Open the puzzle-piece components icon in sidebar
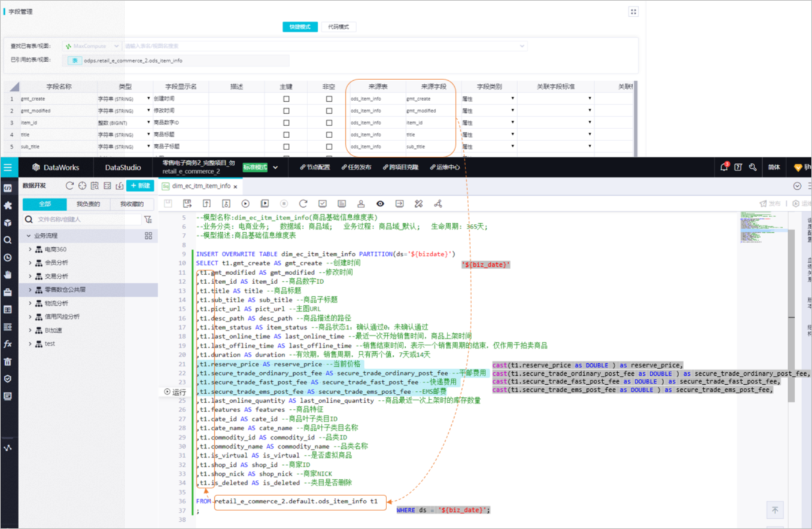 pyautogui.click(x=8, y=205)
